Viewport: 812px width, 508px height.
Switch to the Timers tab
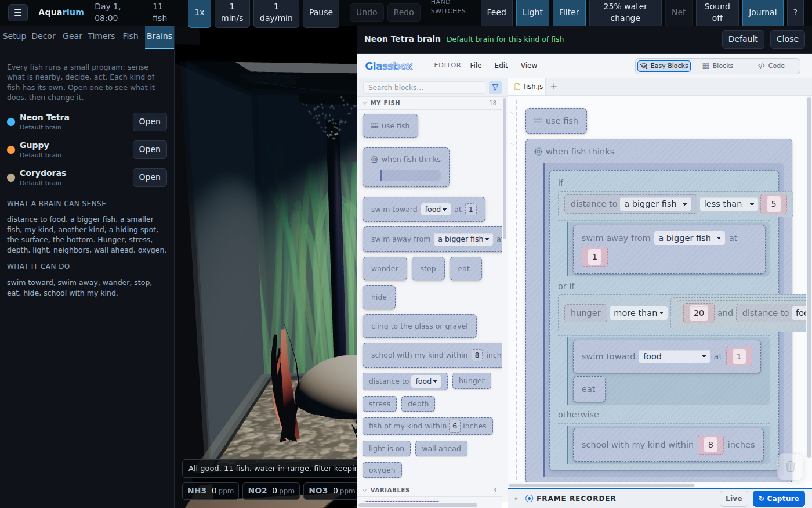101,36
